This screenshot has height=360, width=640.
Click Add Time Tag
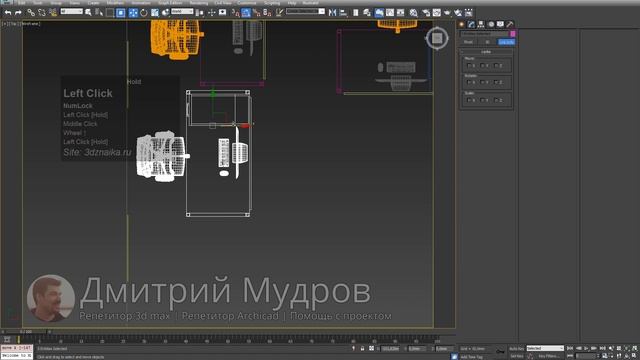(471, 357)
